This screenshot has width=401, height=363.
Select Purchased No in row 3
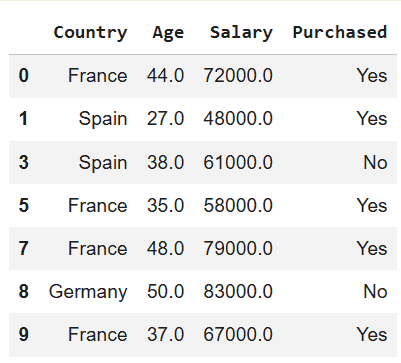coord(375,162)
